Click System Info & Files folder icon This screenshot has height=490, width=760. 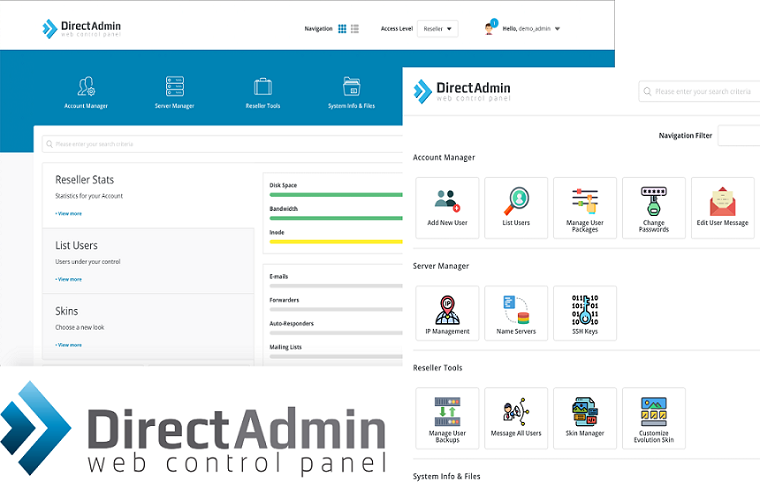(x=351, y=86)
